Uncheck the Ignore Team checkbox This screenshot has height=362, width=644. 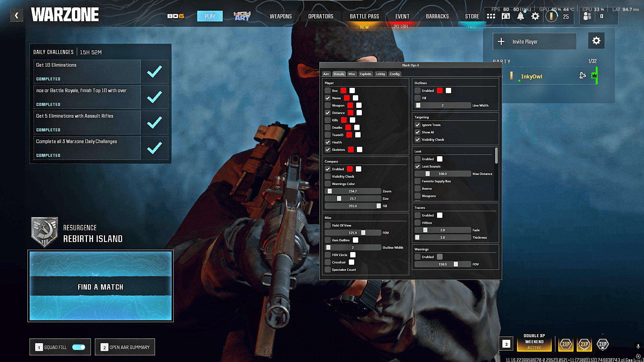418,125
